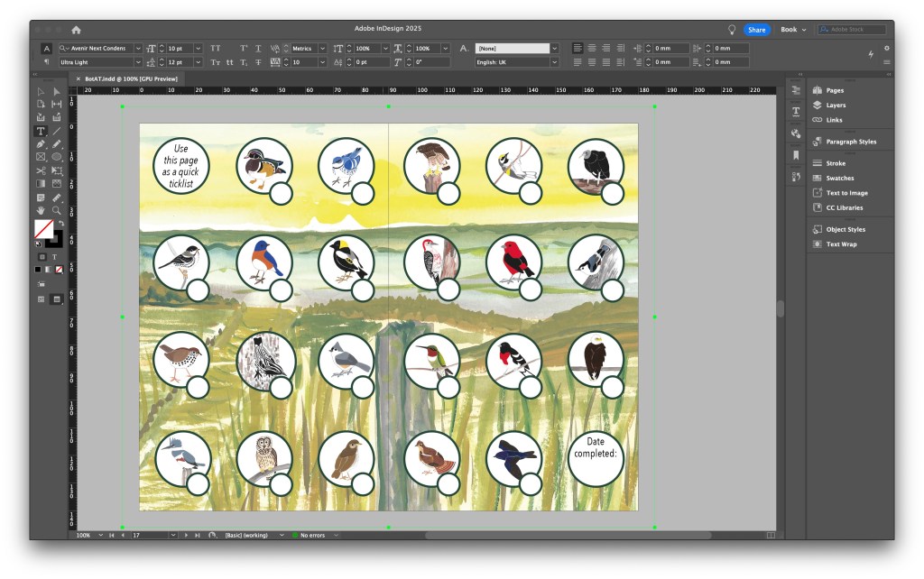
Task: Enable align center paragraph alignment
Action: [592, 48]
